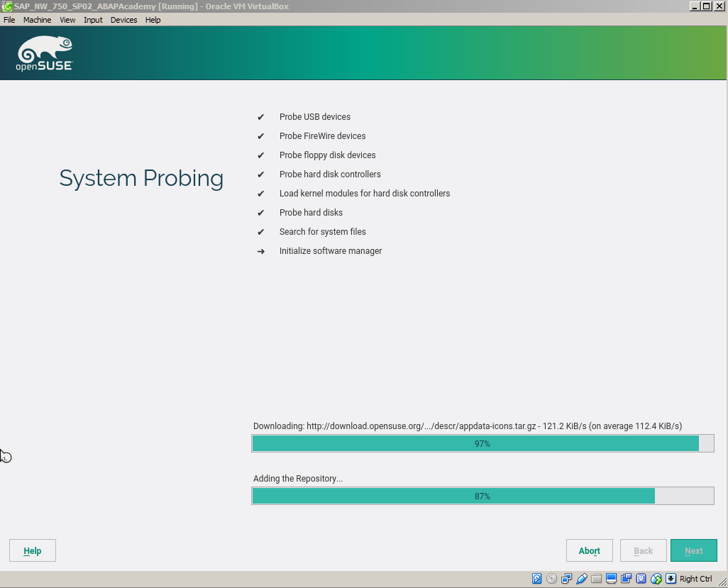
Task: Click the check mark beside Probe hard disk controllers
Action: click(x=261, y=174)
